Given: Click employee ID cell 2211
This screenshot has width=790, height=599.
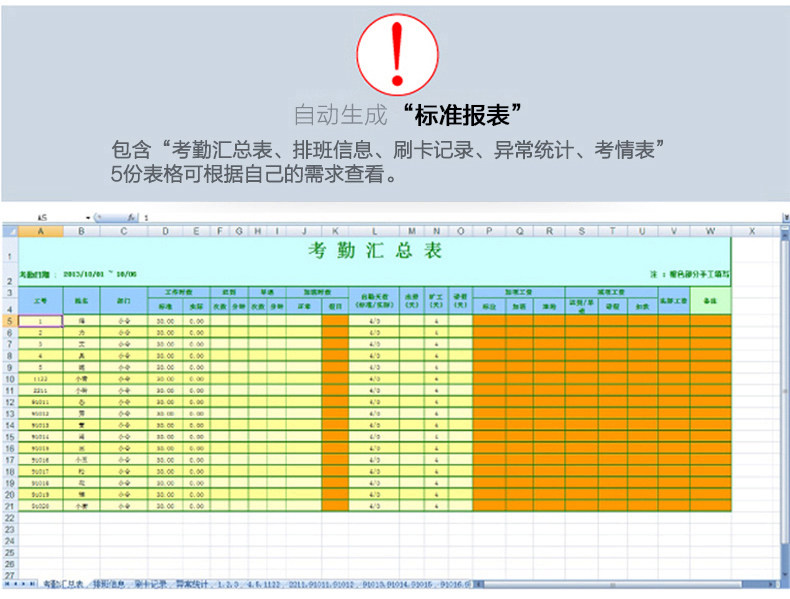Looking at the screenshot, I should [x=41, y=390].
